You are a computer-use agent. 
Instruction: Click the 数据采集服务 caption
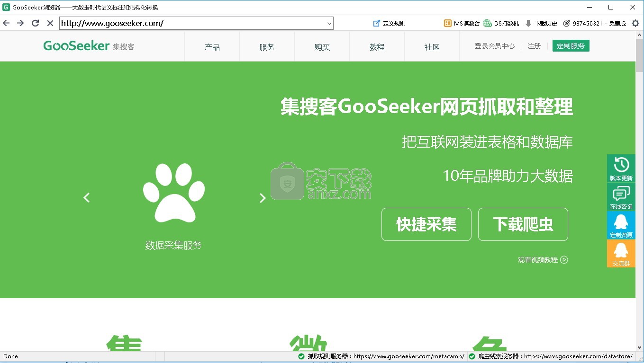click(173, 245)
